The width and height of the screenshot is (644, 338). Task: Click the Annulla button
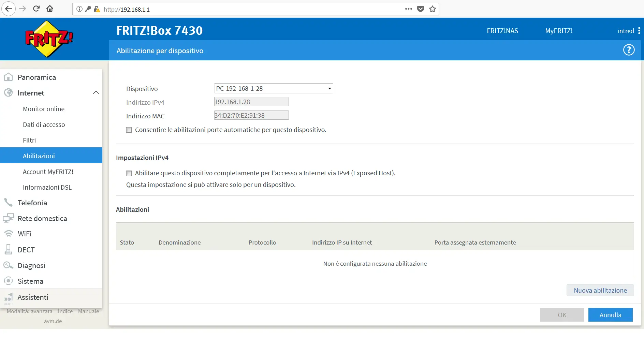(x=610, y=315)
